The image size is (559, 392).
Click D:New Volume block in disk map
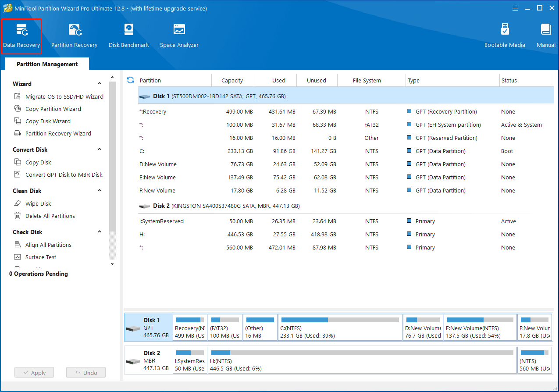click(423, 328)
